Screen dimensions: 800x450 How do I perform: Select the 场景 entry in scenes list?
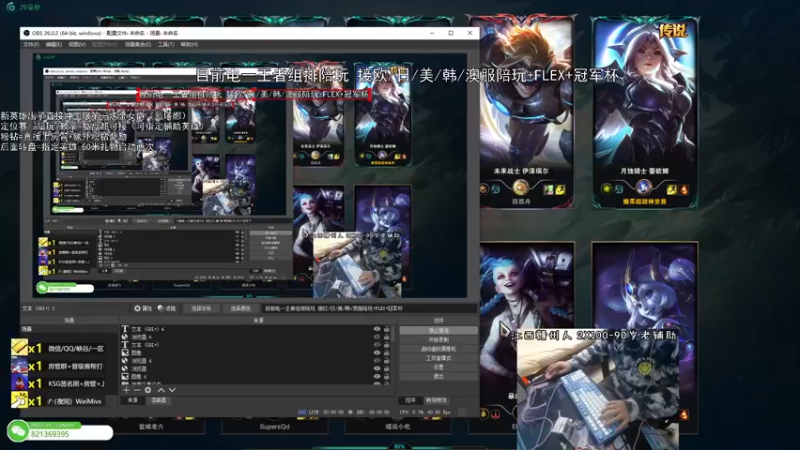(69, 329)
